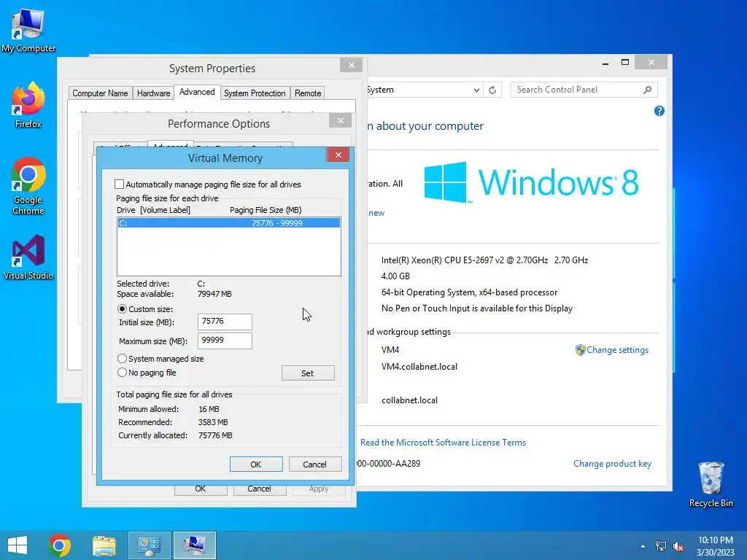747x560 pixels.
Task: Switch to the Computer Name tab
Action: click(x=100, y=93)
